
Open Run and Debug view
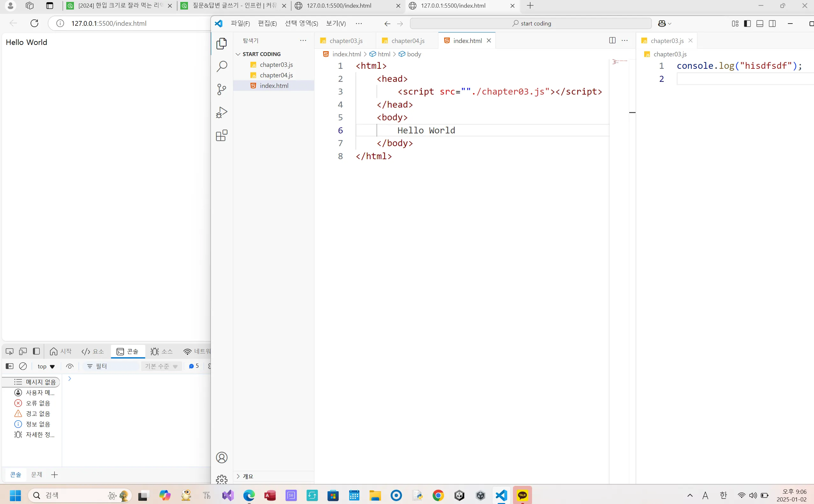[x=221, y=112]
